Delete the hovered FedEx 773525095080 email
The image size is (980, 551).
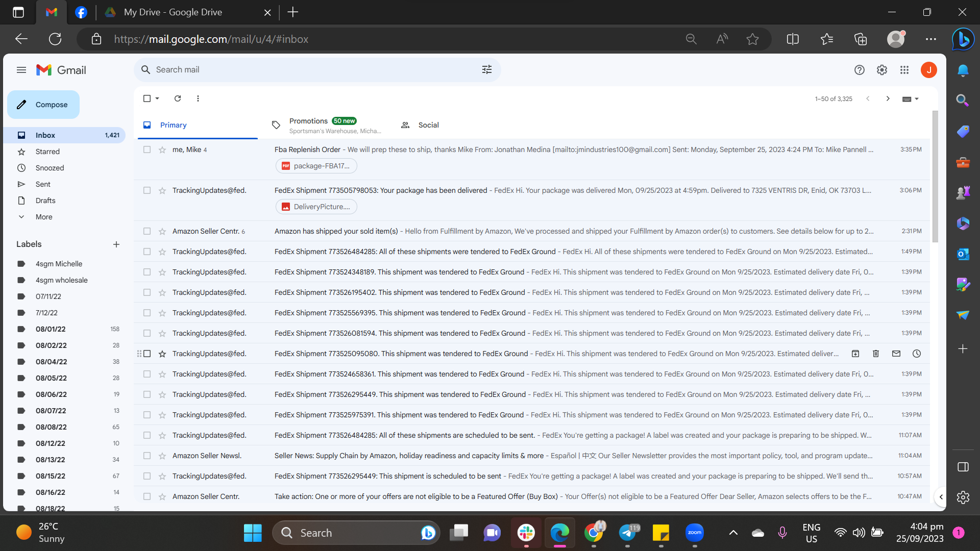[x=876, y=354]
